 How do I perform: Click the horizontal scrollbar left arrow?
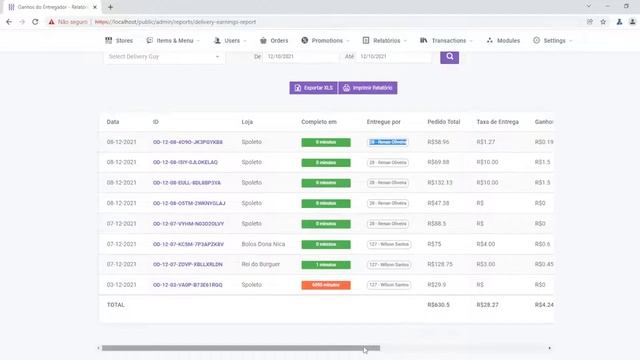(x=98, y=348)
